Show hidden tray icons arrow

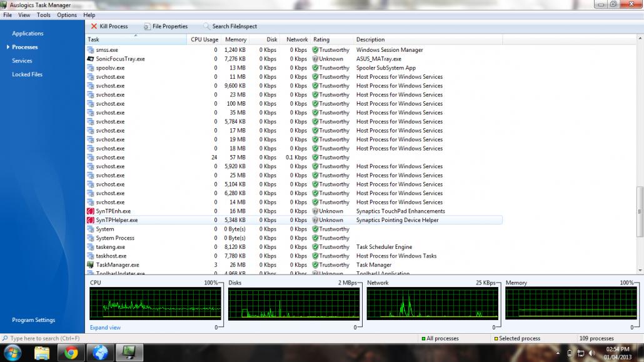558,353
